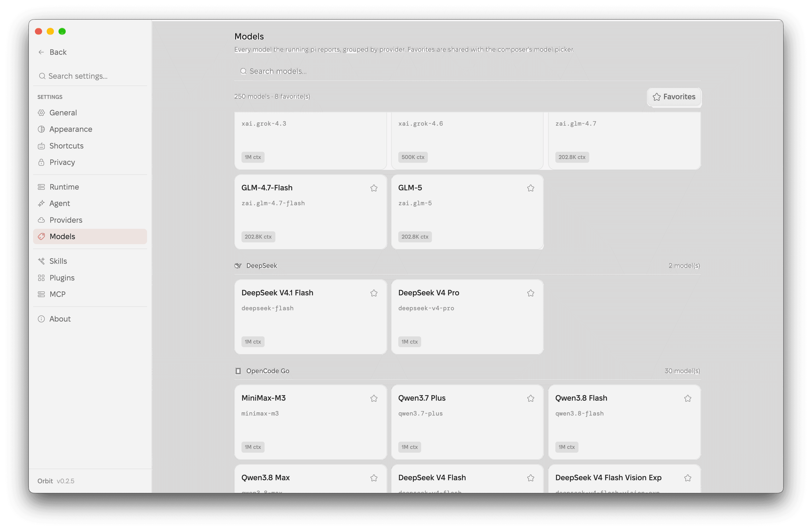The height and width of the screenshot is (531, 812).
Task: Click the deepseek-v4-pro model ID text
Action: (x=426, y=308)
